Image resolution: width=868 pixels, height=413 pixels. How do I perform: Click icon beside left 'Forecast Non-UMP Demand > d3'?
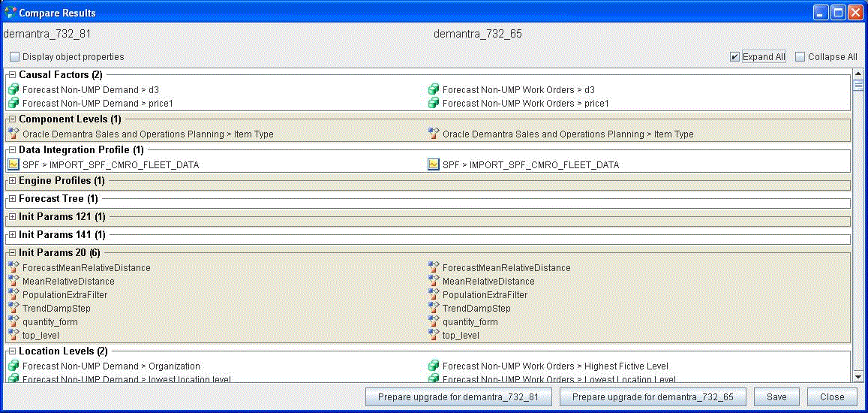tap(14, 89)
